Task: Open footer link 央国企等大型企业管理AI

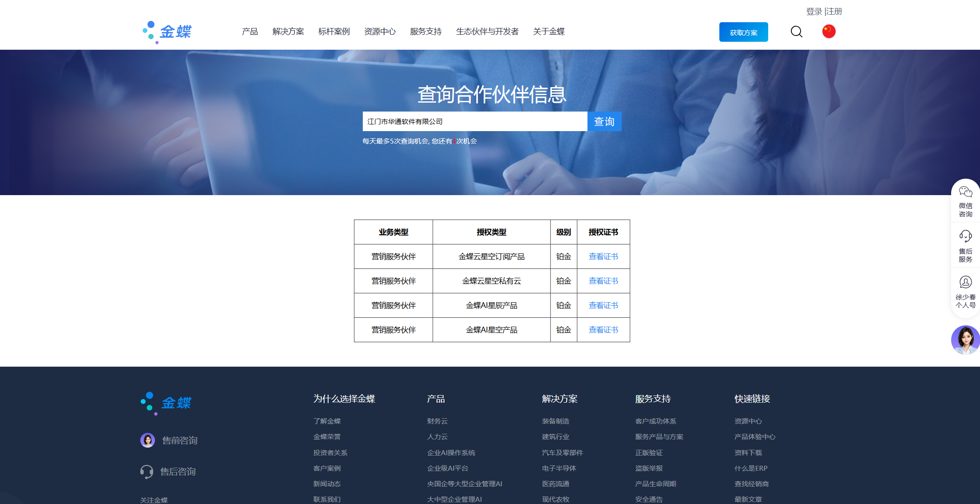Action: 464,484
